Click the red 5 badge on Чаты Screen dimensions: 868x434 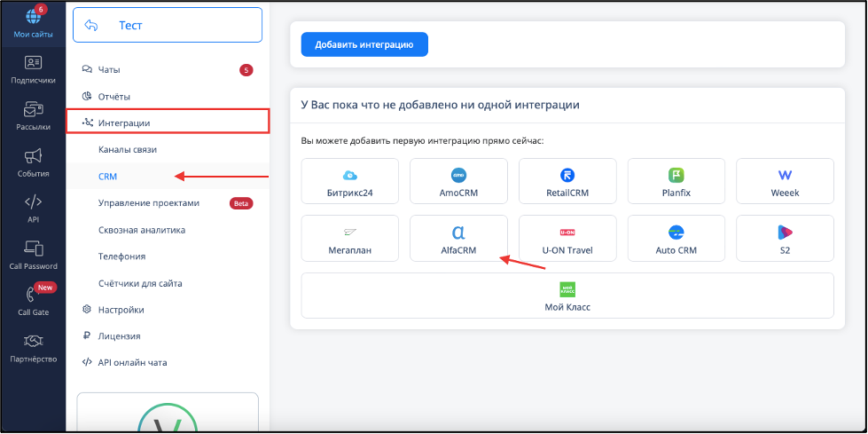click(246, 70)
